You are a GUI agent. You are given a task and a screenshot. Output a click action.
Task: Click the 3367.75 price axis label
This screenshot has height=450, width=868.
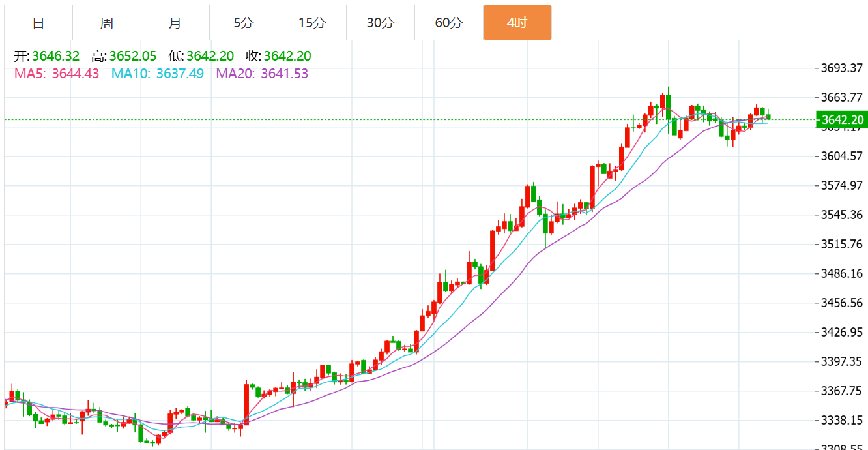pos(842,391)
